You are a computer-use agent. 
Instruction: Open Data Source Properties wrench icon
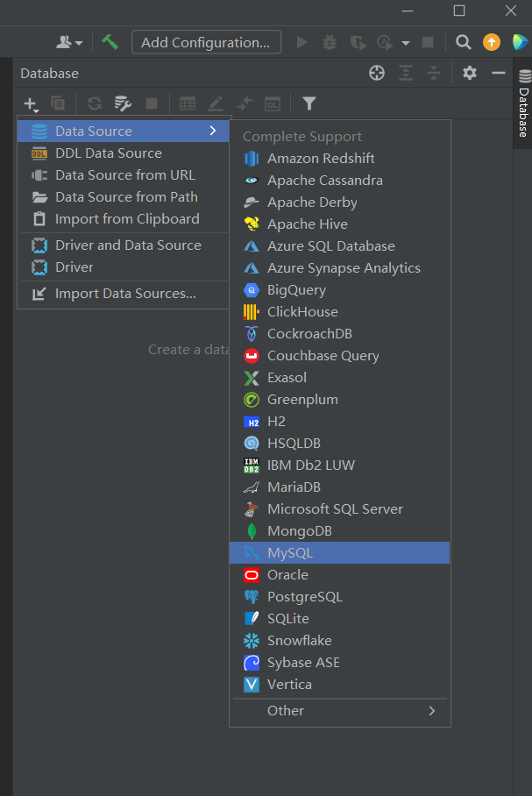pyautogui.click(x=123, y=103)
